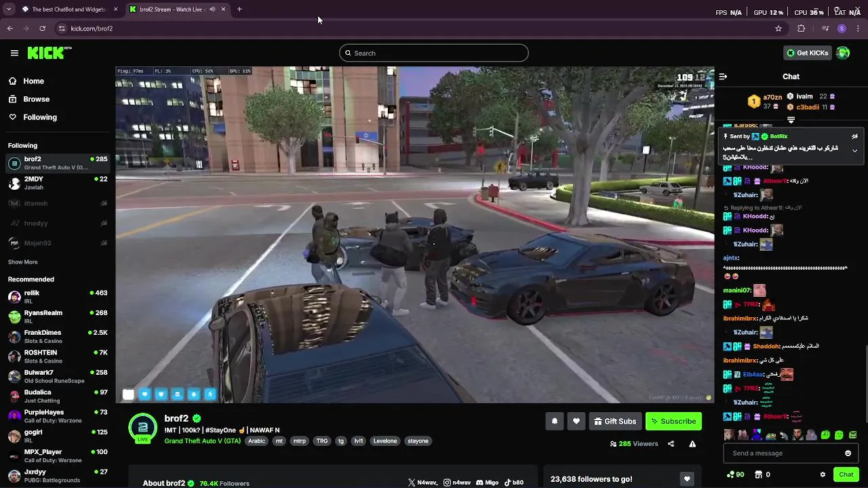868x488 pixels.
Task: Click Show more in Following list
Action: [x=22, y=262]
